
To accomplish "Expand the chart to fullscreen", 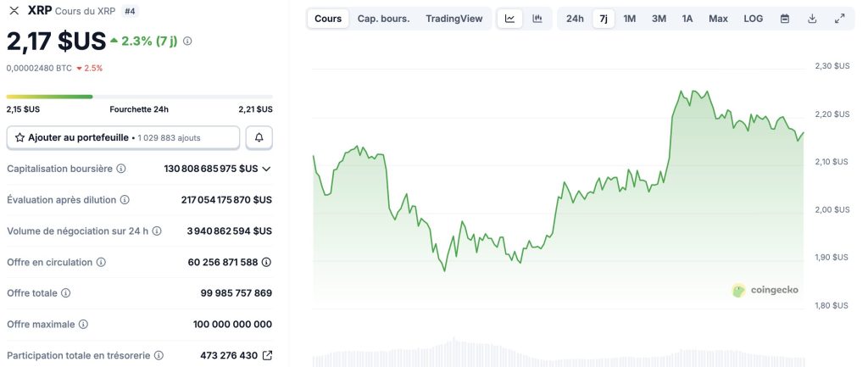I will (839, 19).
